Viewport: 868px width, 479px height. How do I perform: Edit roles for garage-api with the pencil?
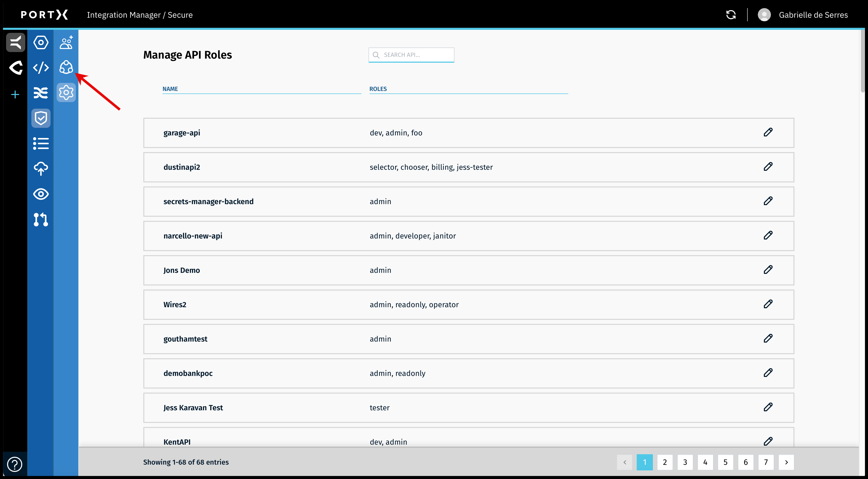[x=768, y=132]
